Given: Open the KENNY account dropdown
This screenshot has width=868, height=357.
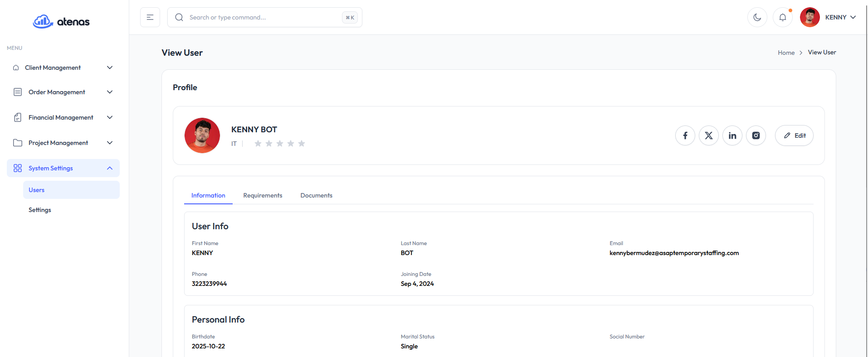Looking at the screenshot, I should pyautogui.click(x=828, y=17).
